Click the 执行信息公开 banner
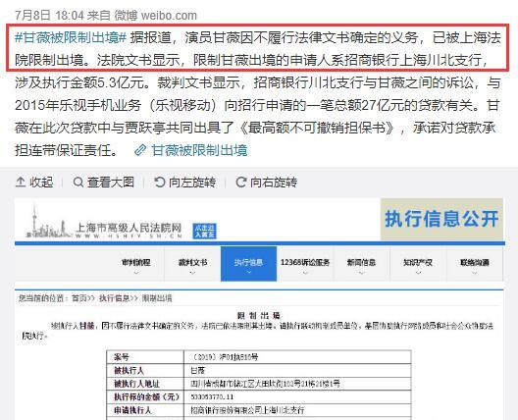 tap(441, 219)
